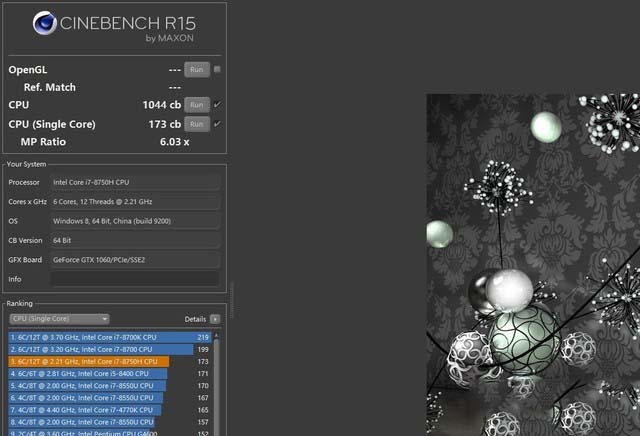This screenshot has height=436, width=640.
Task: Run the CPU multi-core benchmark
Action: coord(196,105)
